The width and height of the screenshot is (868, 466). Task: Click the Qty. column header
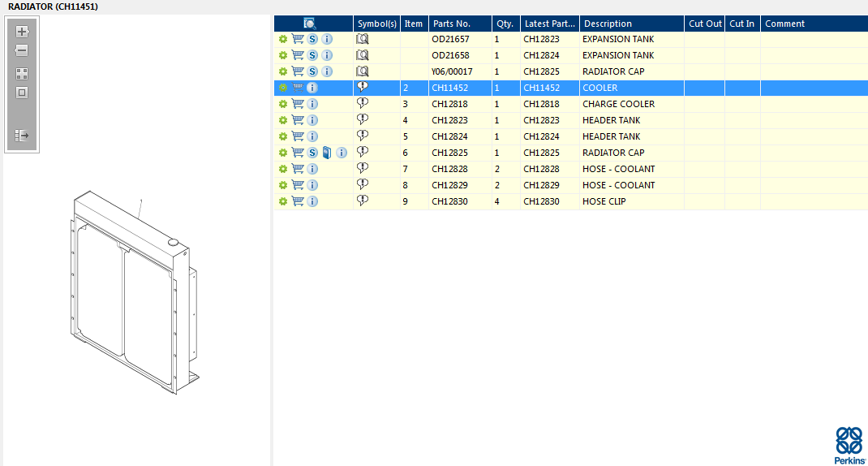coord(505,24)
